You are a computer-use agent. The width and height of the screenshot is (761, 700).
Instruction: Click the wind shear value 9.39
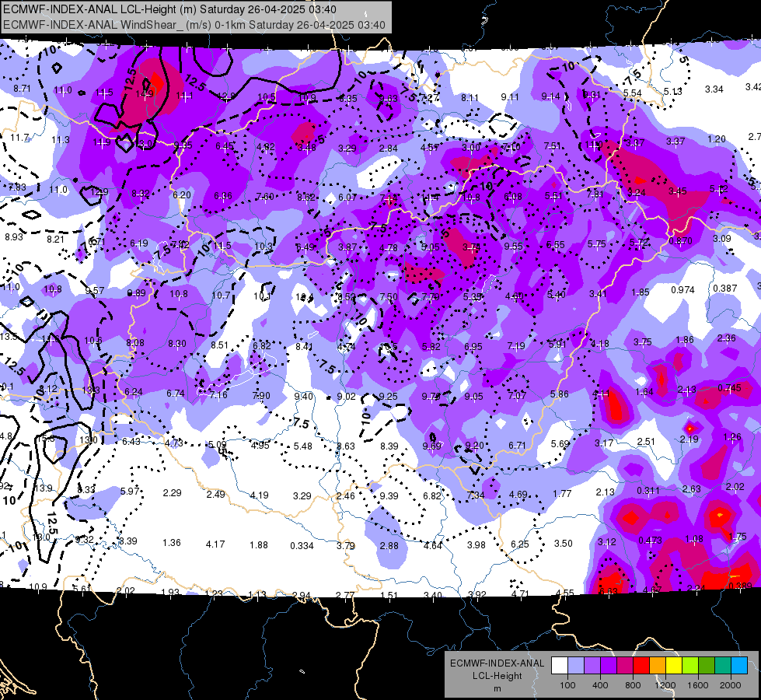pos(389,496)
